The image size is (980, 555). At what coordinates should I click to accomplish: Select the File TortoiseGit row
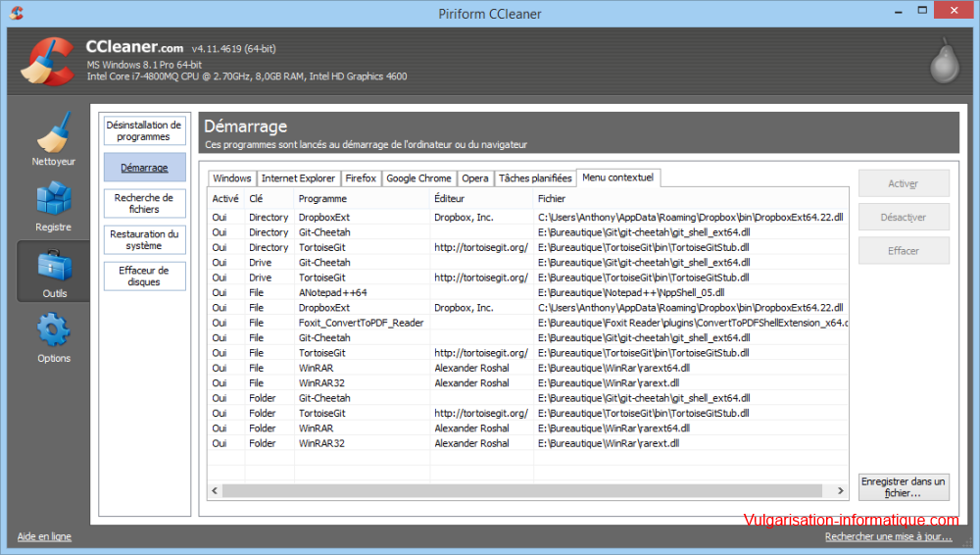527,352
